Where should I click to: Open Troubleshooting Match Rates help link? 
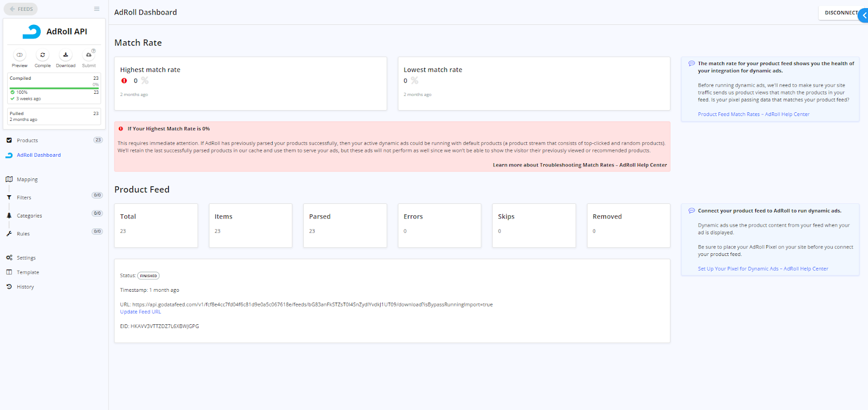tap(579, 165)
